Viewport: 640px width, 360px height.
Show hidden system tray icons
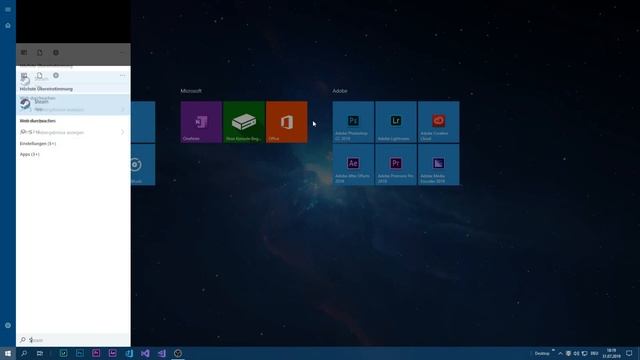560,353
